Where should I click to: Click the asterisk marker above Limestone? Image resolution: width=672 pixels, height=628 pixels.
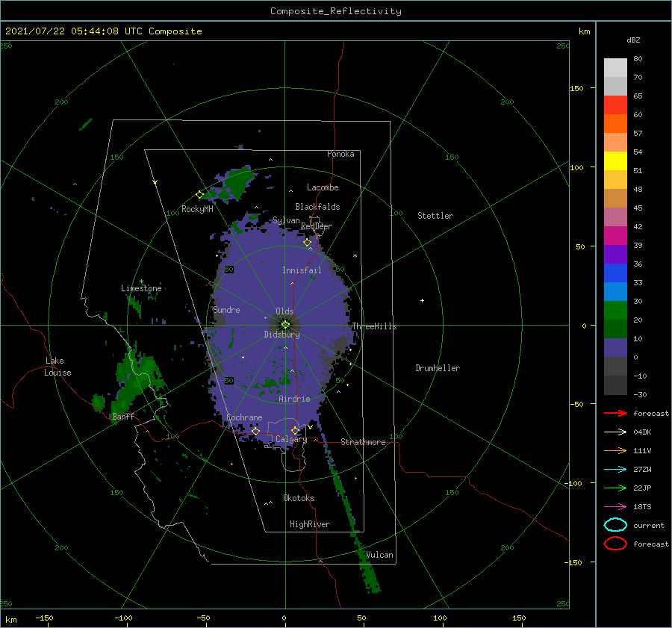[141, 282]
